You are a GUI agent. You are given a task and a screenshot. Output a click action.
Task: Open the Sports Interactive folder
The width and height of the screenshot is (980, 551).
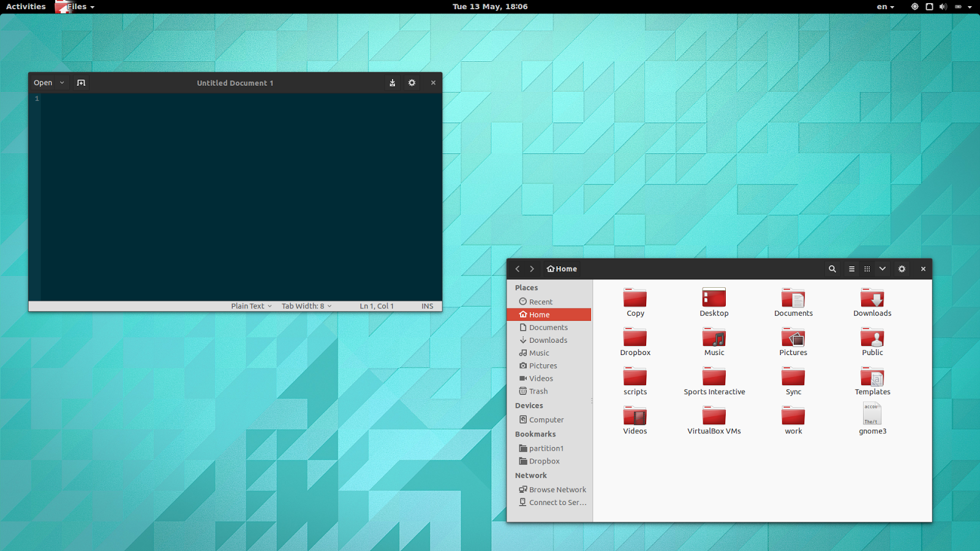tap(714, 378)
